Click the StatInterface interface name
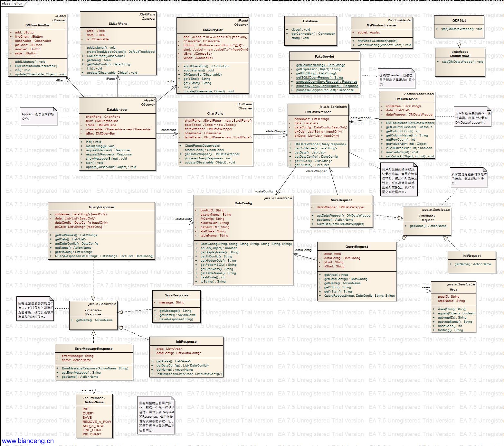Screen dimensions: 504x446 click(460, 56)
